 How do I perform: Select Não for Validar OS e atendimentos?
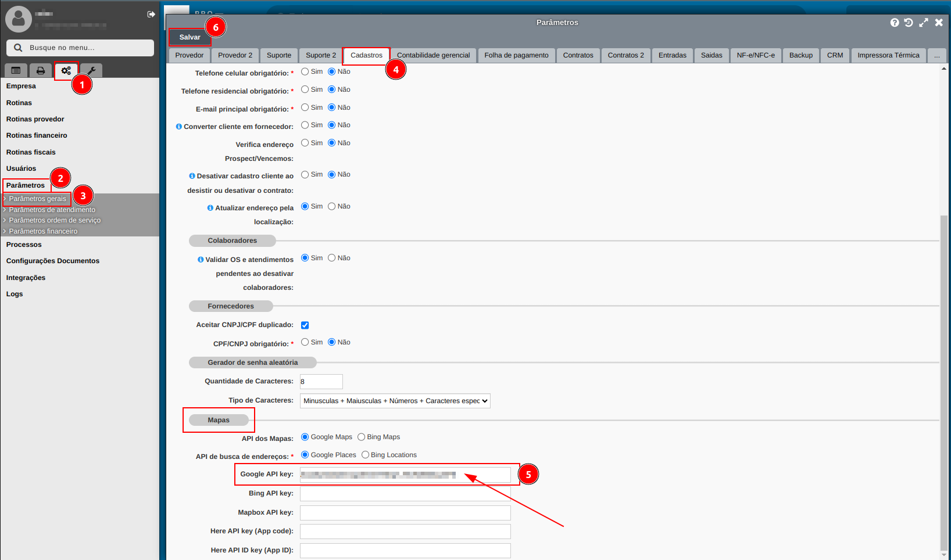pyautogui.click(x=332, y=258)
